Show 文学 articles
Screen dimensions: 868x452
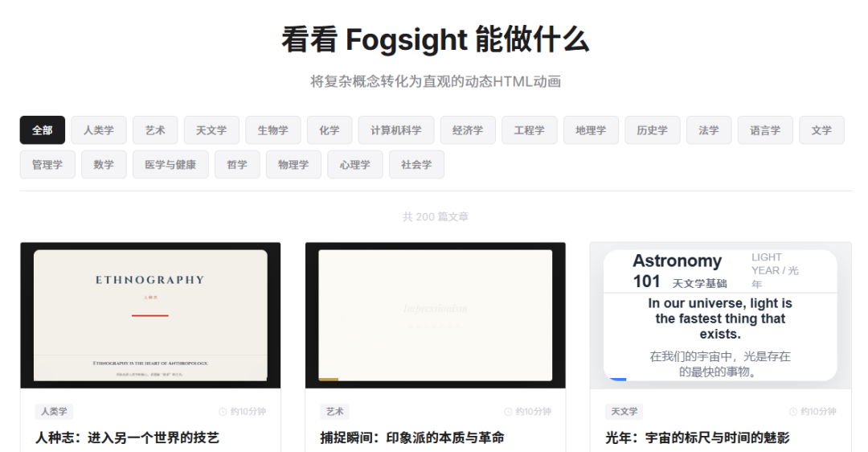(x=821, y=130)
